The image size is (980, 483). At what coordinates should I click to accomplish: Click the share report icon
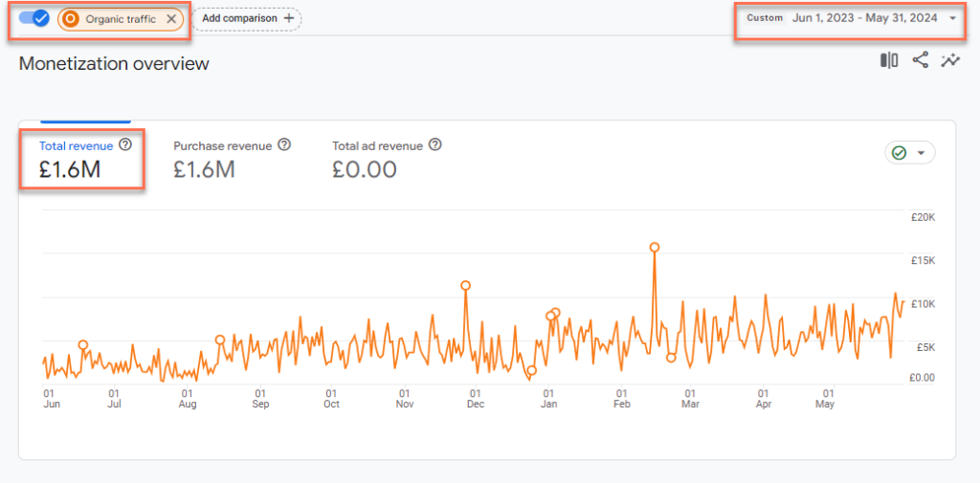pos(920,61)
